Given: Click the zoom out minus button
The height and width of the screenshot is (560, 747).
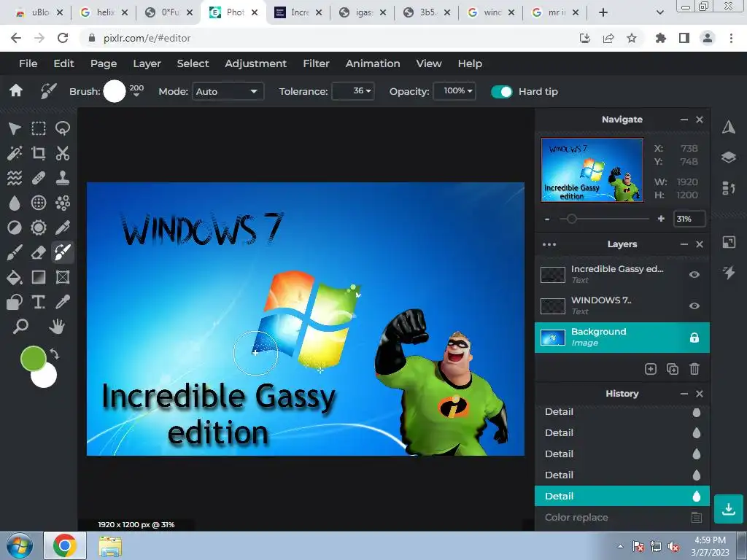Looking at the screenshot, I should pos(547,219).
